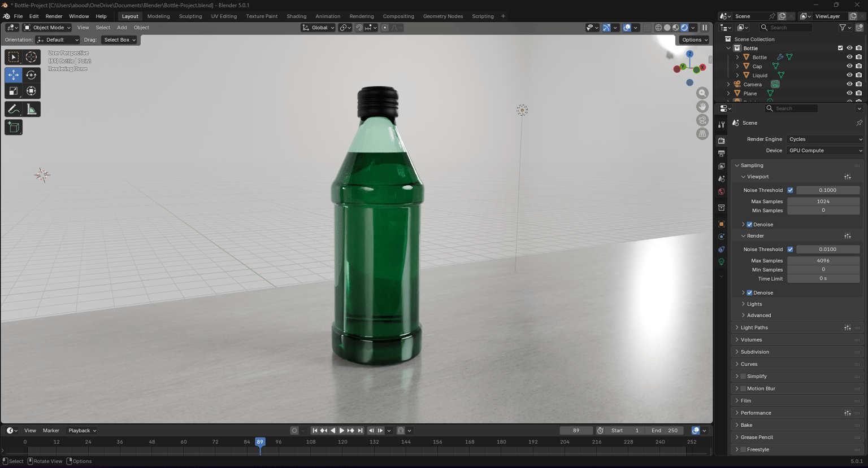Toggle the camera view icon
868x468 pixels.
(702, 120)
